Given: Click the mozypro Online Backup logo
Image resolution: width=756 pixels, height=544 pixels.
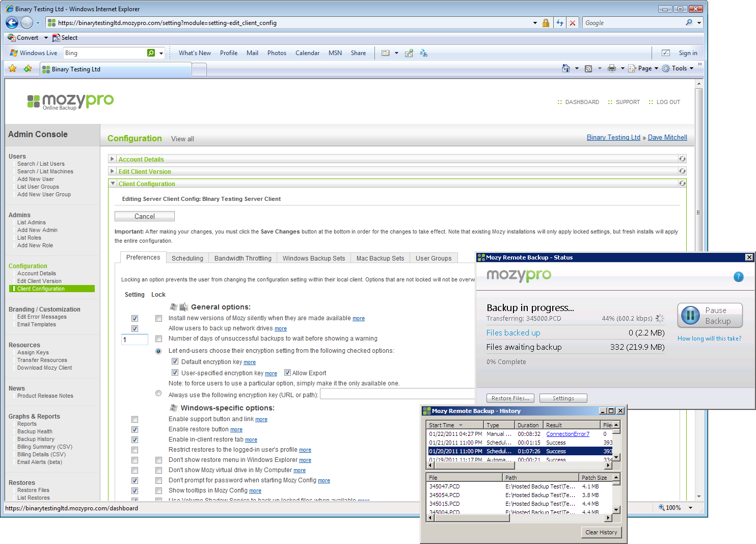Looking at the screenshot, I should pos(70,101).
